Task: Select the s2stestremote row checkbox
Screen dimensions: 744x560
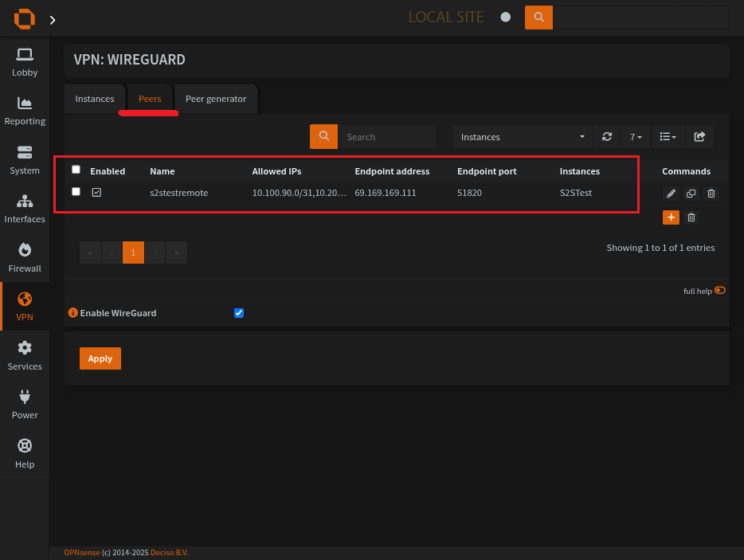Action: (76, 191)
